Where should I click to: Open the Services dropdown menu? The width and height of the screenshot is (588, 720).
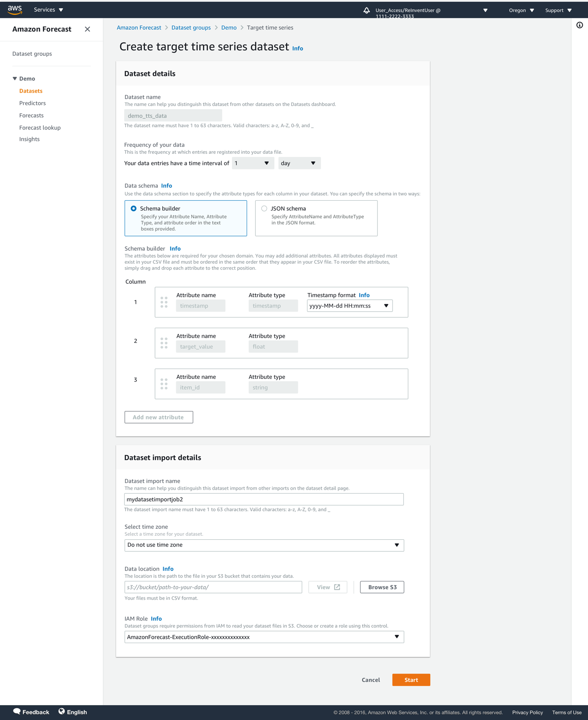click(x=49, y=10)
